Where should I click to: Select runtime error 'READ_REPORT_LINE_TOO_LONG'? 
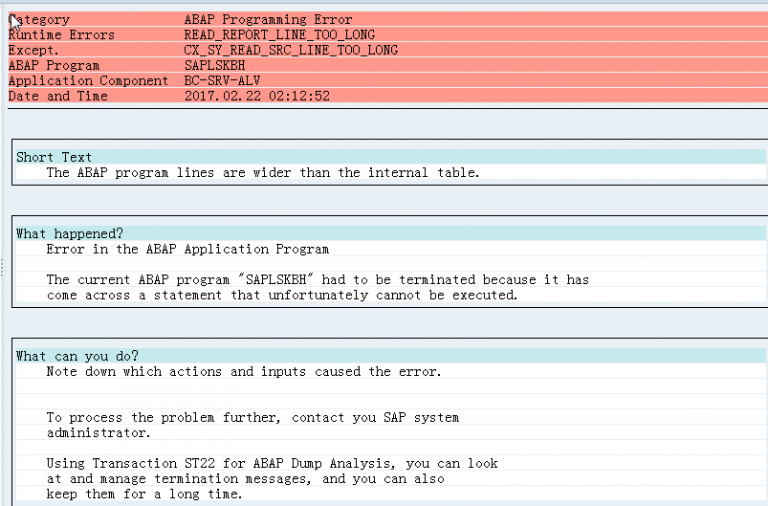point(279,35)
